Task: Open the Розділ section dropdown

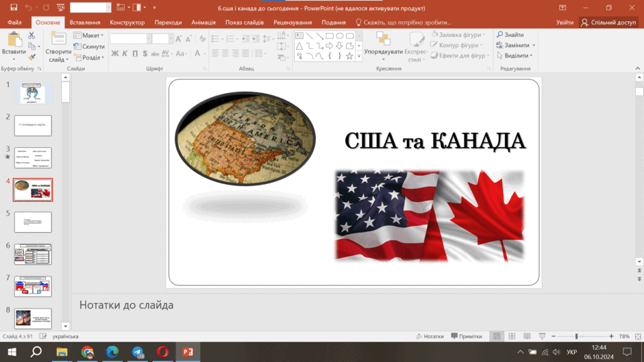Action: pyautogui.click(x=88, y=57)
